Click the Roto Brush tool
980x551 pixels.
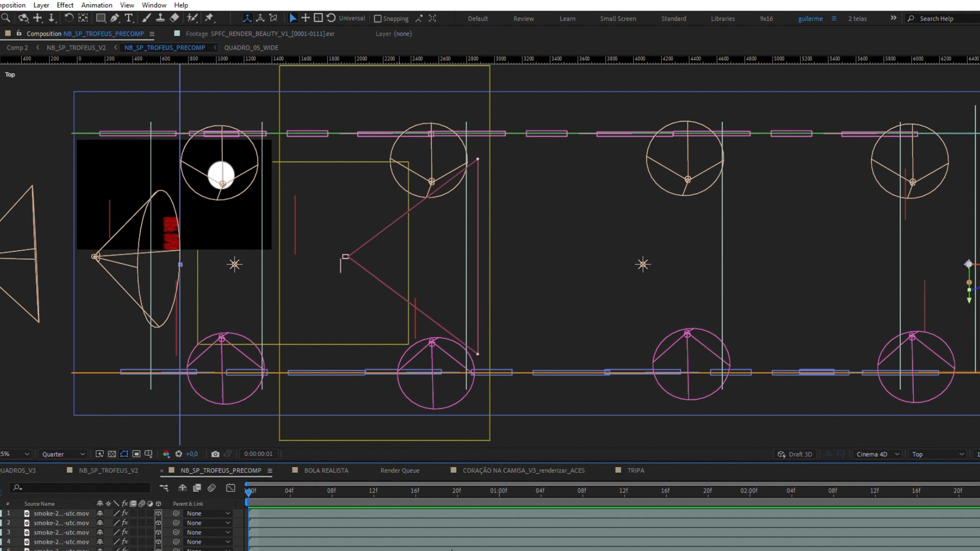[192, 18]
